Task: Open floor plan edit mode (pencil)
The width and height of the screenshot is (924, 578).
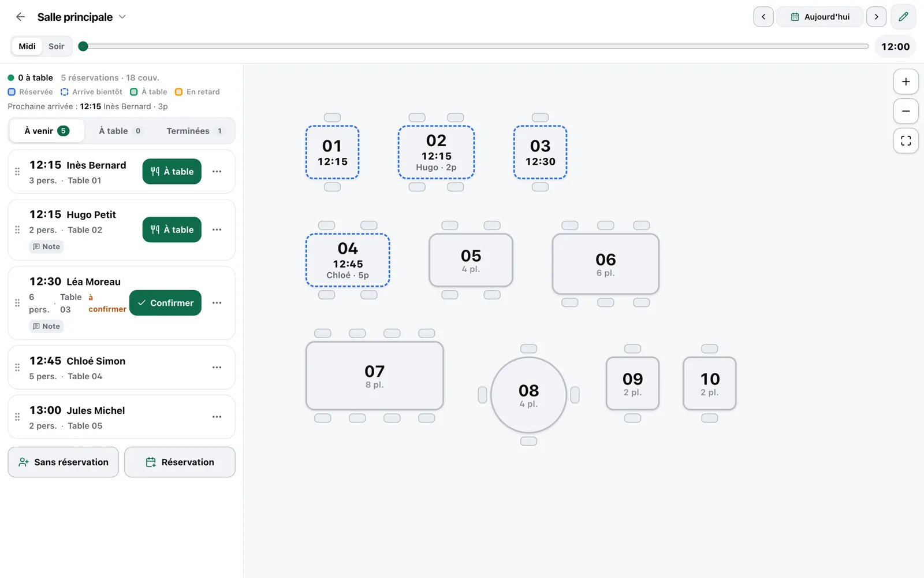Action: 904,17
